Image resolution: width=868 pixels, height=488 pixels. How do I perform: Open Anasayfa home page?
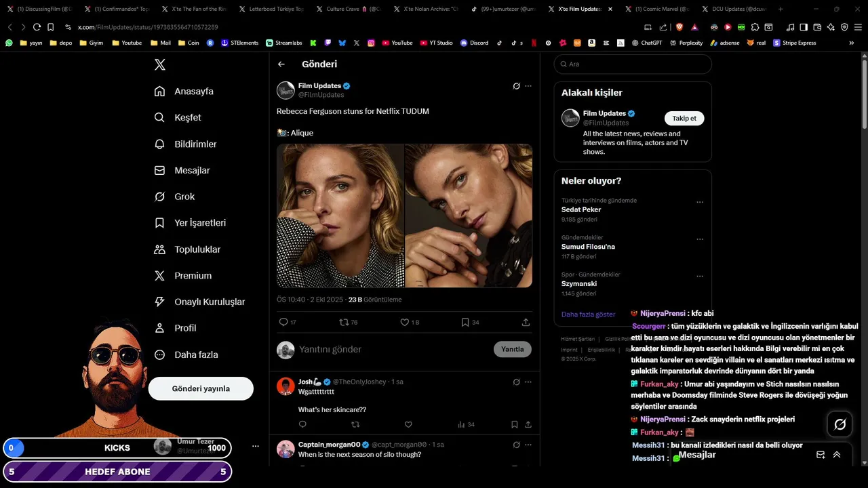[x=184, y=91]
